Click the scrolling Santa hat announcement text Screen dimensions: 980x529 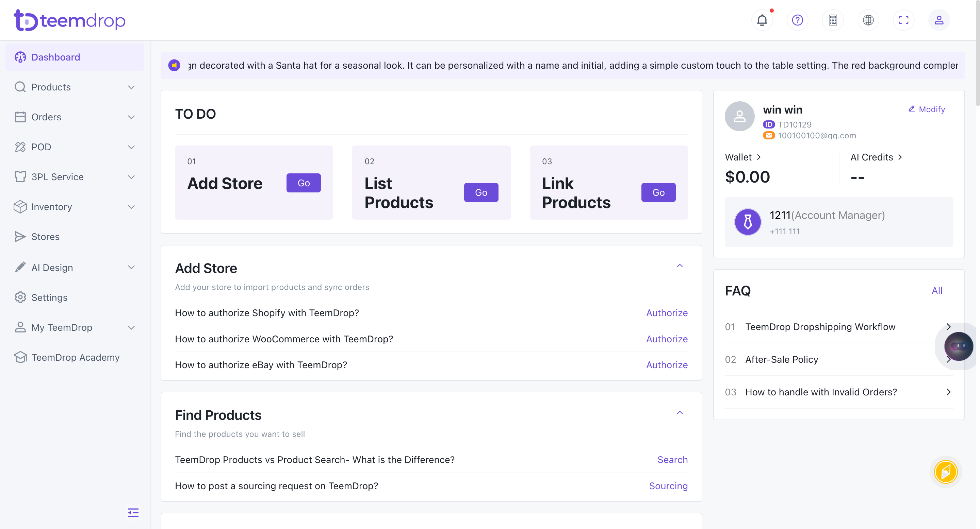coord(573,65)
